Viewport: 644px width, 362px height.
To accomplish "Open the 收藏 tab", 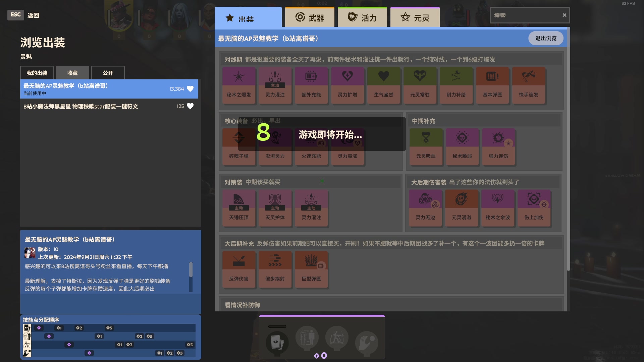I will point(72,73).
